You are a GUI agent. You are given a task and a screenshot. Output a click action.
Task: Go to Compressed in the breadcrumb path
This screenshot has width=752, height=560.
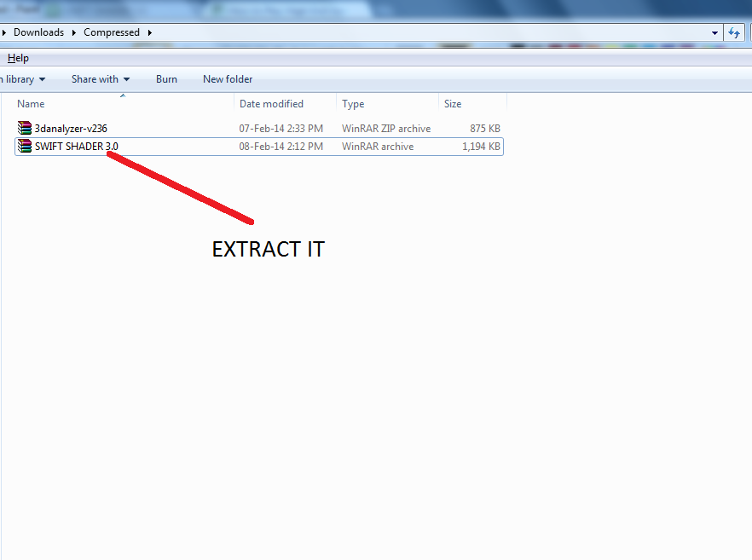pos(111,32)
